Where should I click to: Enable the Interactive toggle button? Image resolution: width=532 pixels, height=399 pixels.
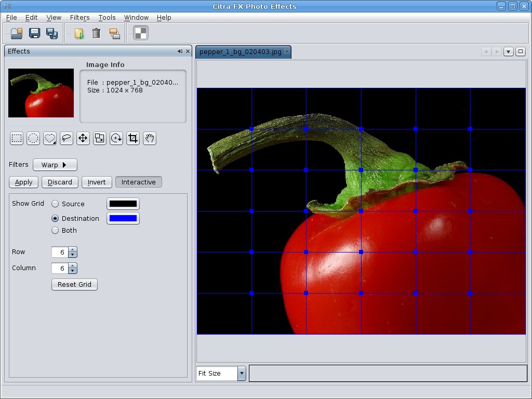click(x=139, y=182)
